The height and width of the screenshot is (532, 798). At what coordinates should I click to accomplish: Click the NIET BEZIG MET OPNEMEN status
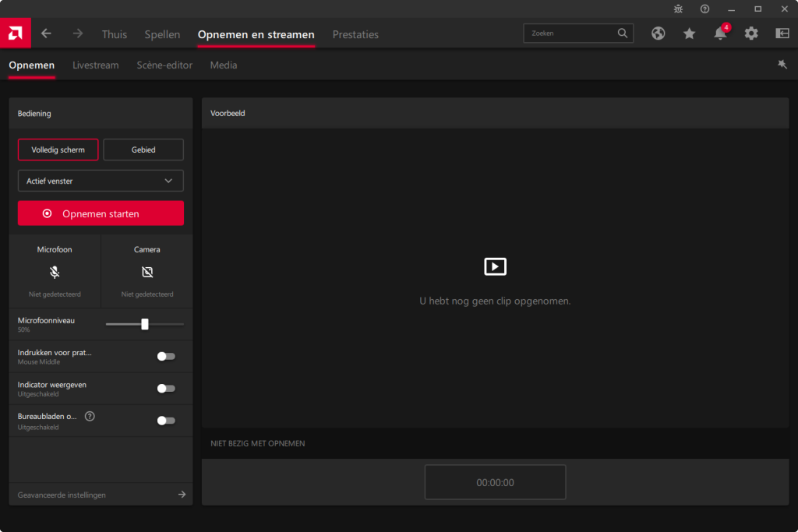(x=257, y=443)
